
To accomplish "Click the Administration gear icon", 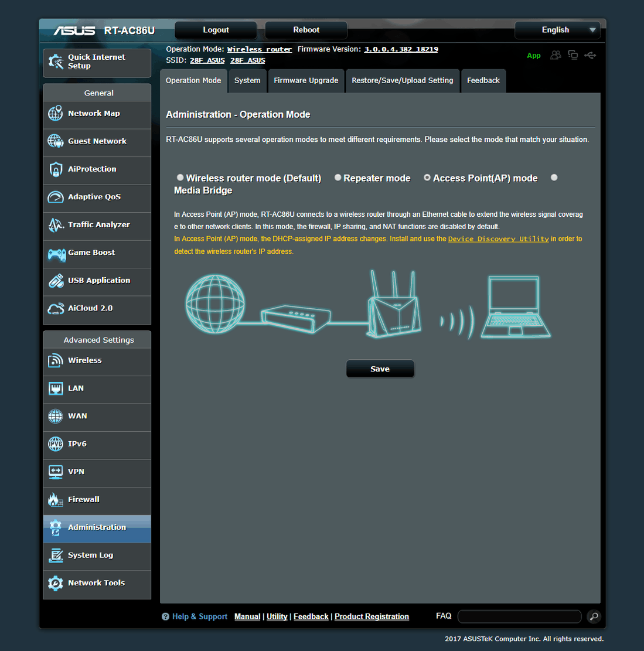I will (56, 527).
